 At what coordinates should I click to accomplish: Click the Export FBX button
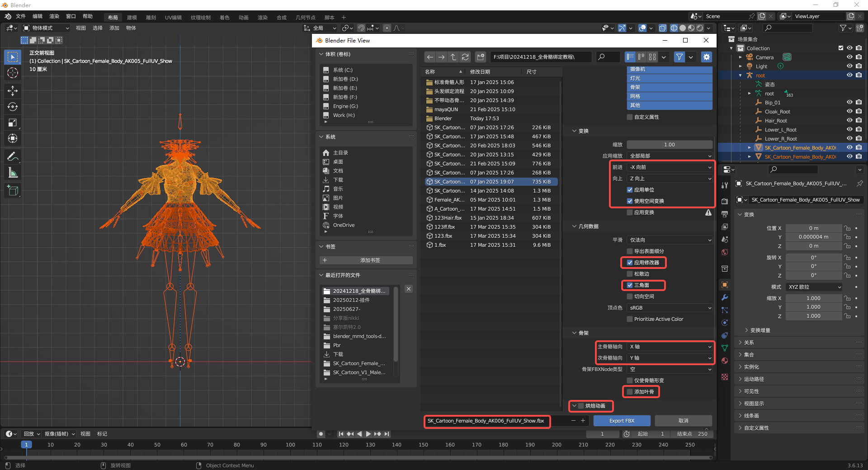622,421
